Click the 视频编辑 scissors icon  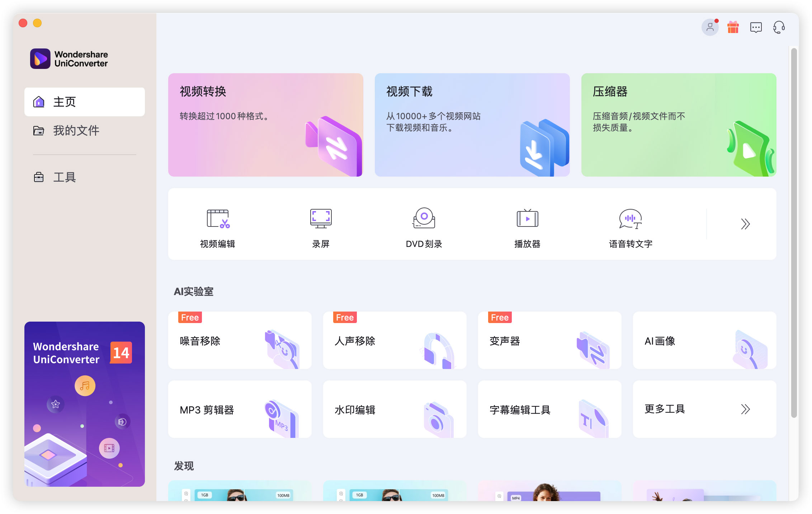coord(218,219)
